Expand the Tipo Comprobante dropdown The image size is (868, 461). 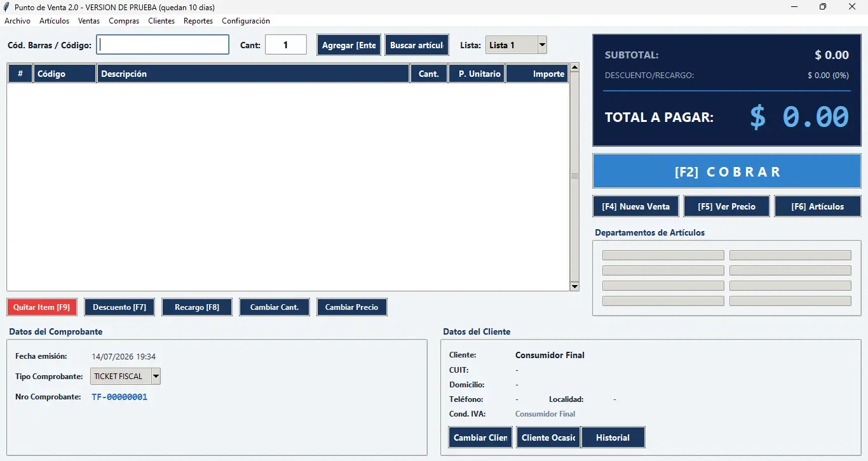pos(156,376)
